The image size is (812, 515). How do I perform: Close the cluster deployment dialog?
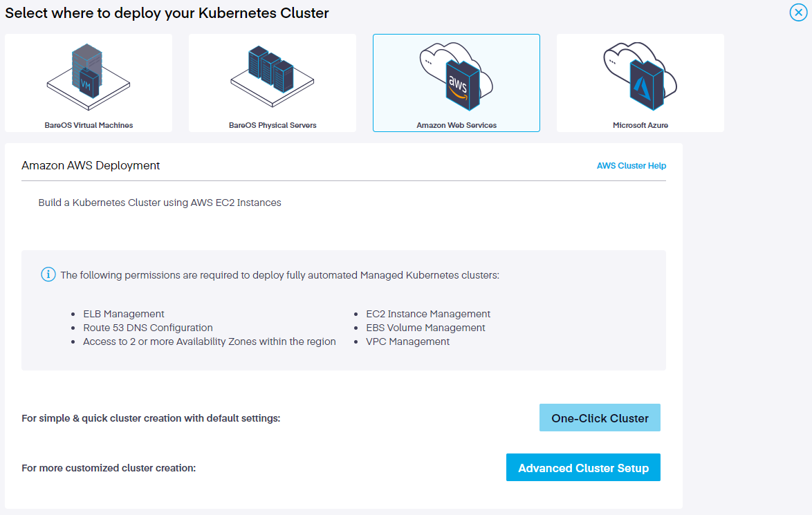[798, 12]
